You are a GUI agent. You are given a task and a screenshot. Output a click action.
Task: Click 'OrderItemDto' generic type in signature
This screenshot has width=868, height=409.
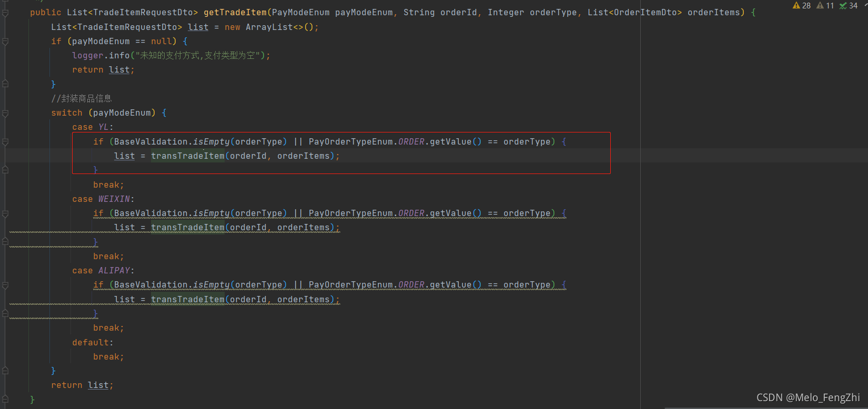click(645, 13)
